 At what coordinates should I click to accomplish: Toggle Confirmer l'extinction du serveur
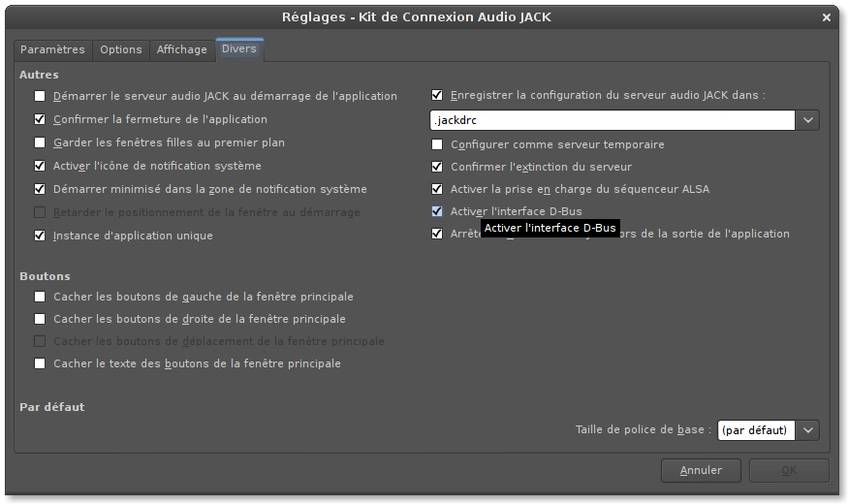point(437,167)
